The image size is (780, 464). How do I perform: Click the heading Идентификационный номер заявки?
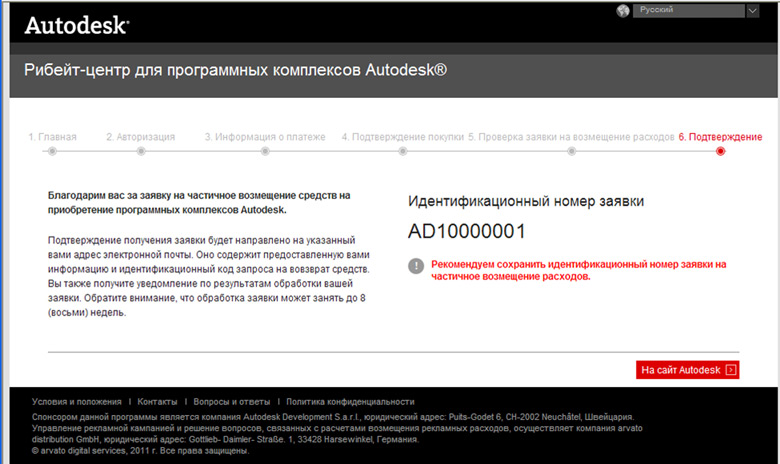coord(526,201)
